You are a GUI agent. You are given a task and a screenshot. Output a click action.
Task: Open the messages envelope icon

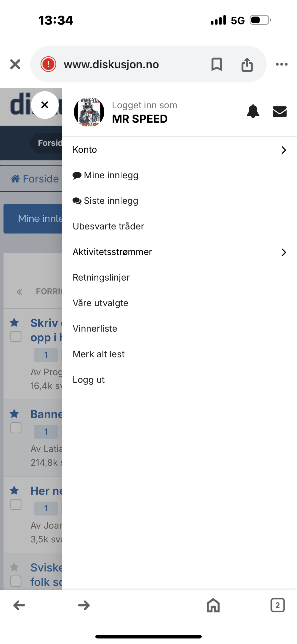pos(280,112)
